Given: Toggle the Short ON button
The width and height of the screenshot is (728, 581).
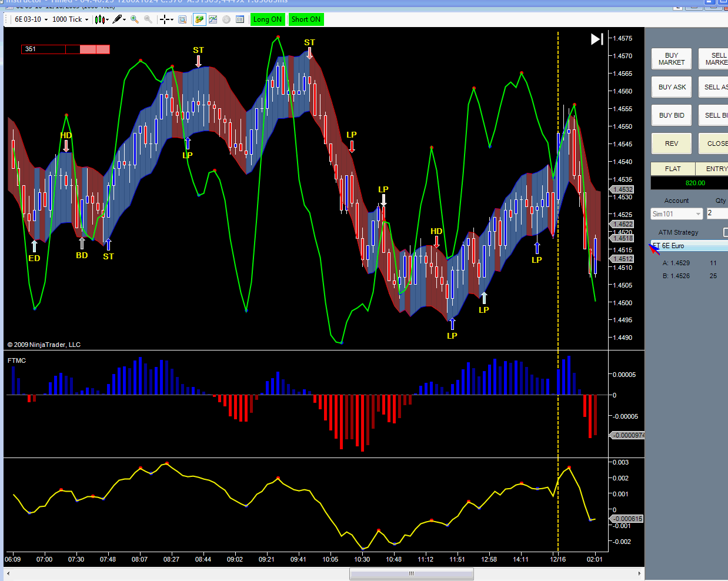Looking at the screenshot, I should pyautogui.click(x=306, y=19).
